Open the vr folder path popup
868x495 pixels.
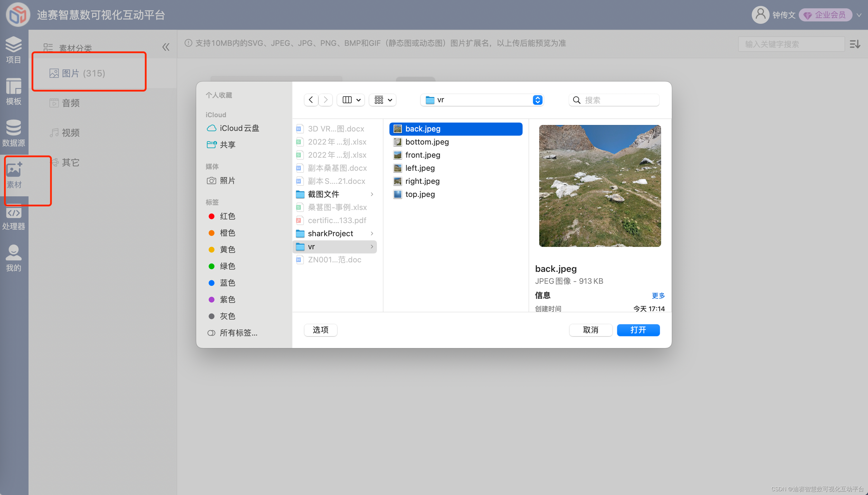coord(482,100)
